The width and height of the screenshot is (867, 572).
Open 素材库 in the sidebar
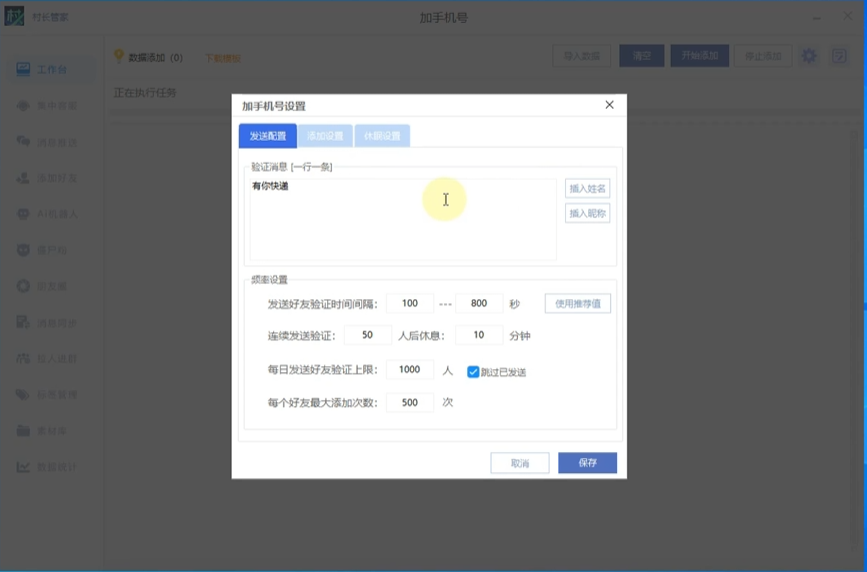coord(42,431)
